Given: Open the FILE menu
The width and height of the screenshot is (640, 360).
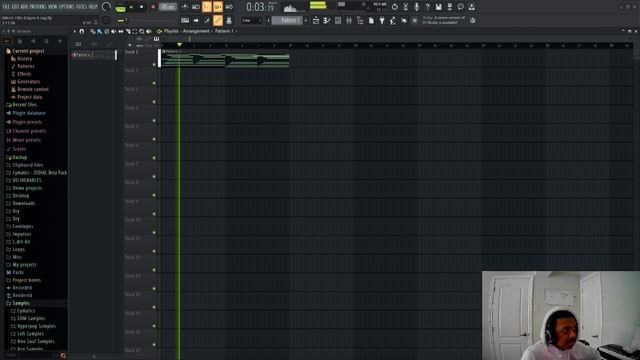Looking at the screenshot, I should click(6, 7).
